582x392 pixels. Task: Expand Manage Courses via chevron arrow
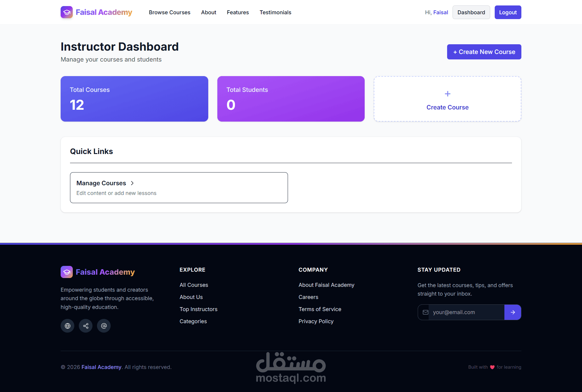coord(132,183)
